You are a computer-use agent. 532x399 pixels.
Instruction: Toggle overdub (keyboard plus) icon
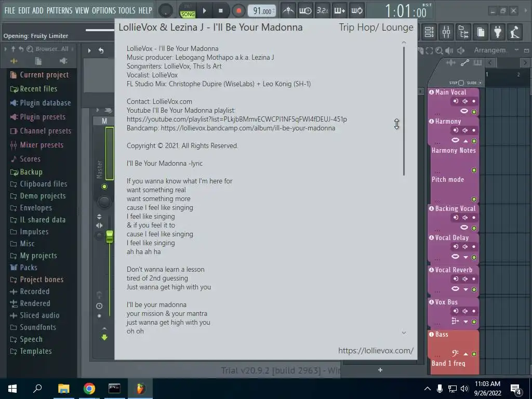click(339, 10)
